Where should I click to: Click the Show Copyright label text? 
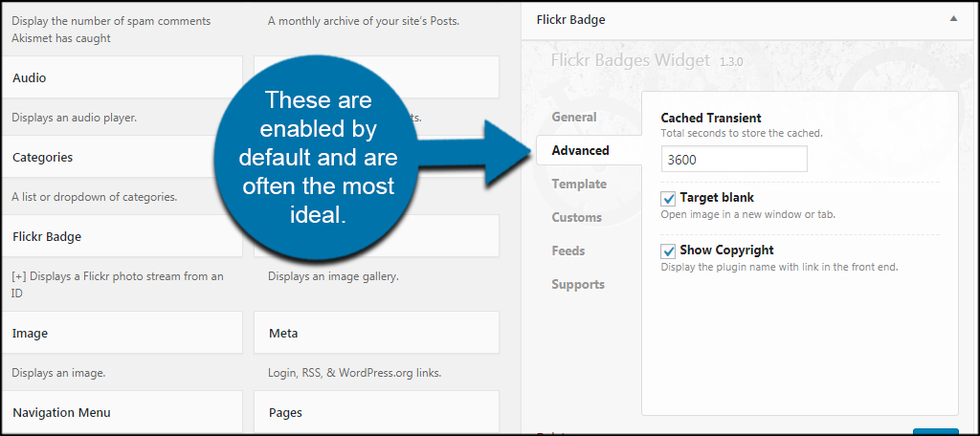click(x=726, y=250)
